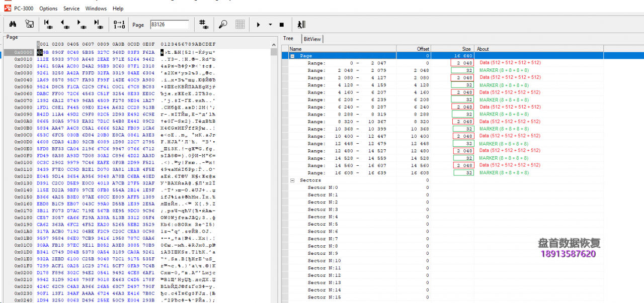Viewport: 644px width, 303px height.
Task: Click the exit running-man icon
Action: point(301,24)
